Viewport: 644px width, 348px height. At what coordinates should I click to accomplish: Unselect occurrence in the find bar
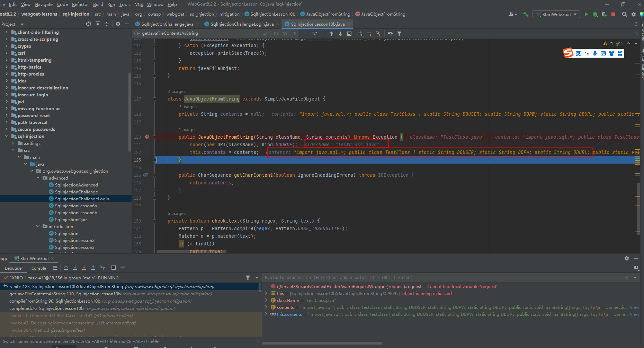(x=370, y=34)
